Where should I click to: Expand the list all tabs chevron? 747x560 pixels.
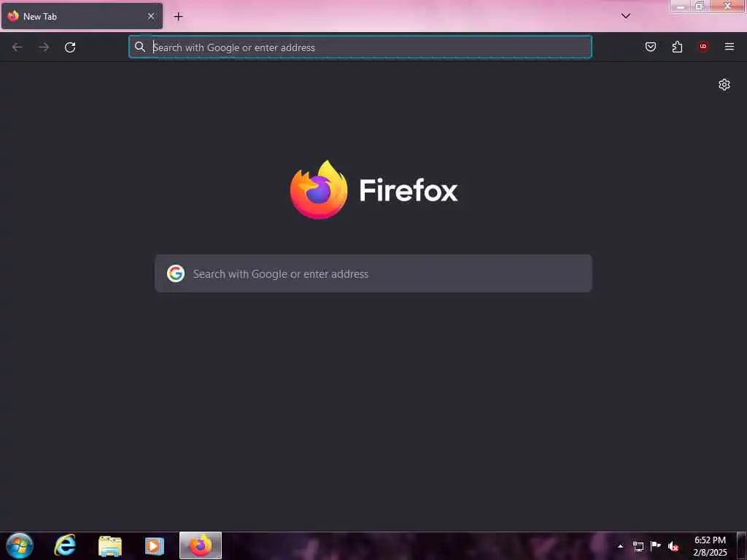pos(626,16)
